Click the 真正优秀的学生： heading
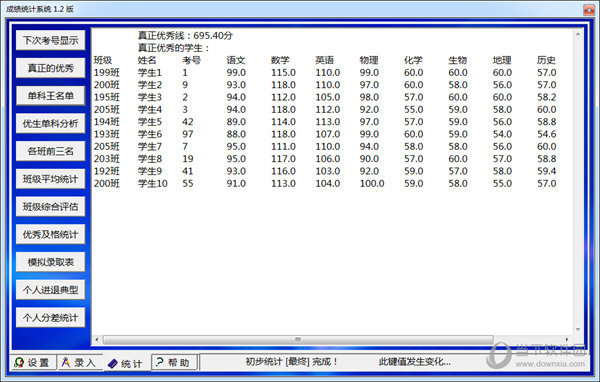This screenshot has width=600, height=382. [174, 48]
